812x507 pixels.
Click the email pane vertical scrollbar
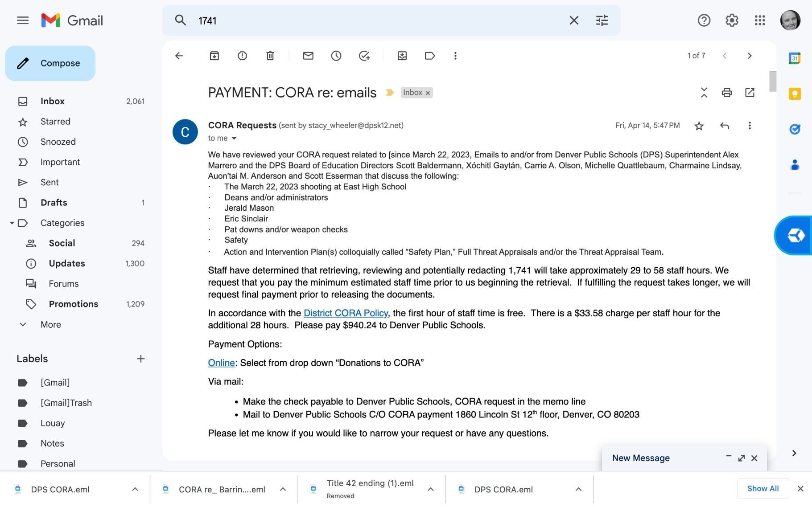pos(773,81)
